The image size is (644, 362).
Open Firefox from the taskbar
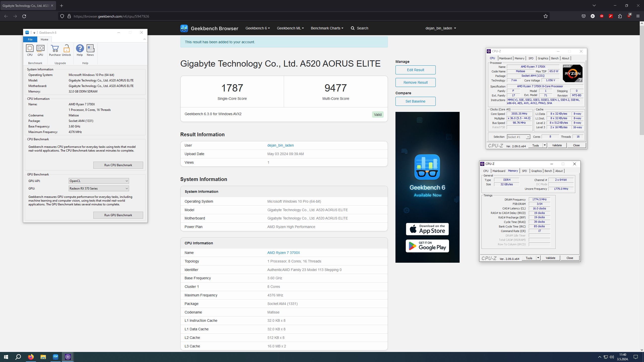pyautogui.click(x=31, y=357)
